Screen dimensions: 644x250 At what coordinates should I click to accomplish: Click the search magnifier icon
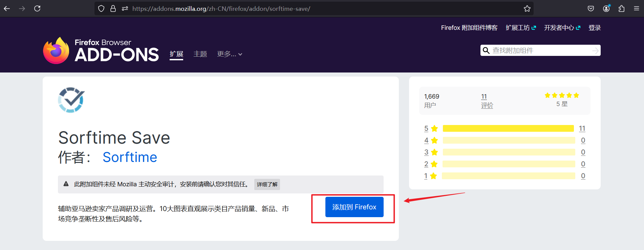point(486,50)
